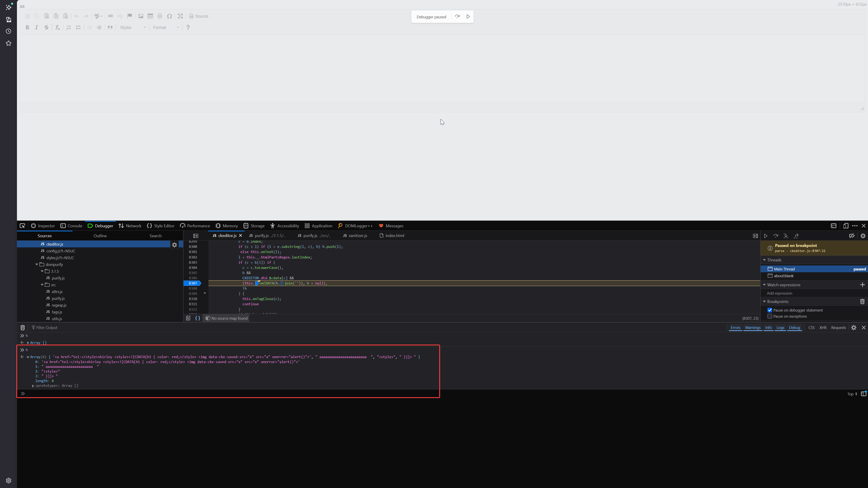Select the about:blank thread
868x488 pixels.
click(x=783, y=276)
